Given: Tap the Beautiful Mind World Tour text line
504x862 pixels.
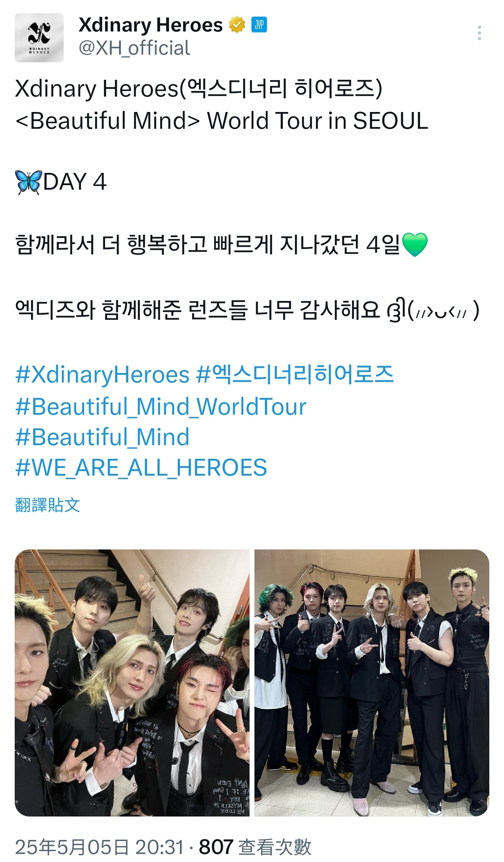Looking at the screenshot, I should pyautogui.click(x=222, y=121).
